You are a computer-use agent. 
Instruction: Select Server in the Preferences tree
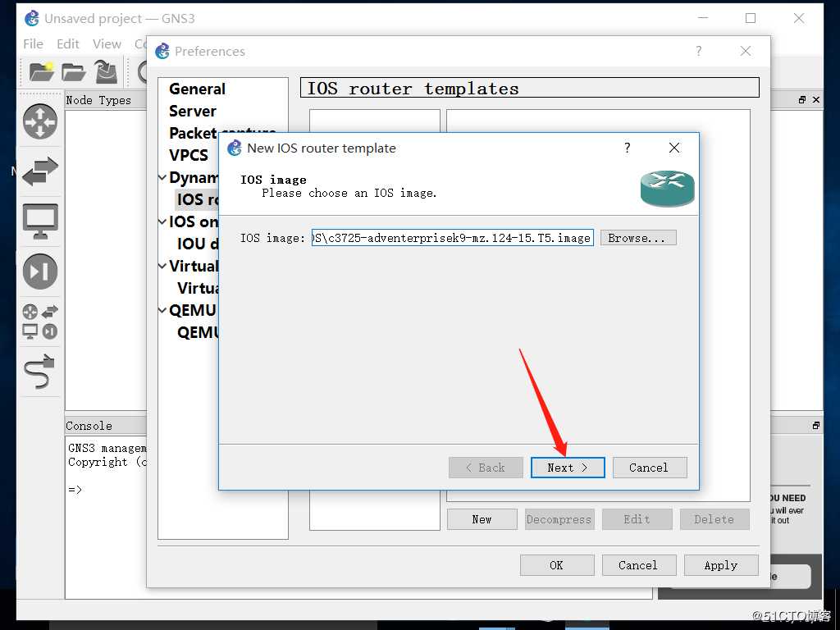pyautogui.click(x=193, y=111)
